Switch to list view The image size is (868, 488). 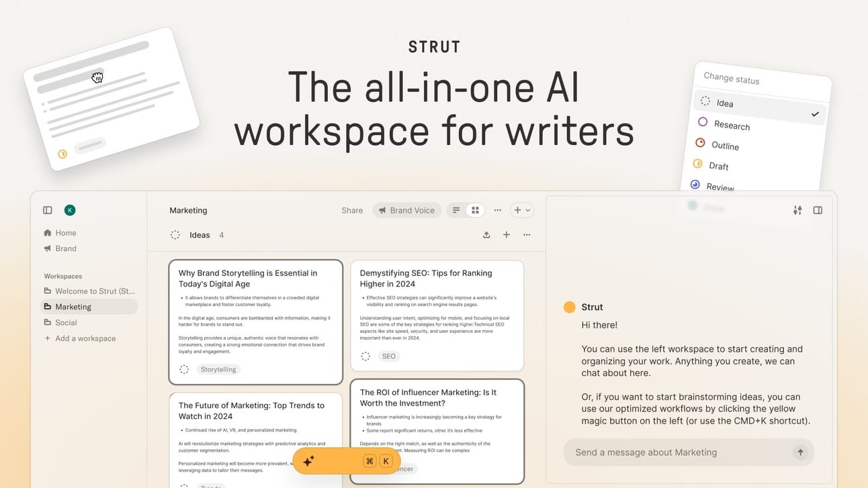[456, 210]
